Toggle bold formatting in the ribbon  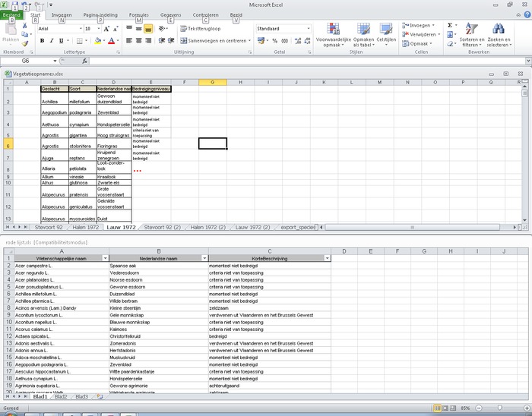tap(42, 41)
